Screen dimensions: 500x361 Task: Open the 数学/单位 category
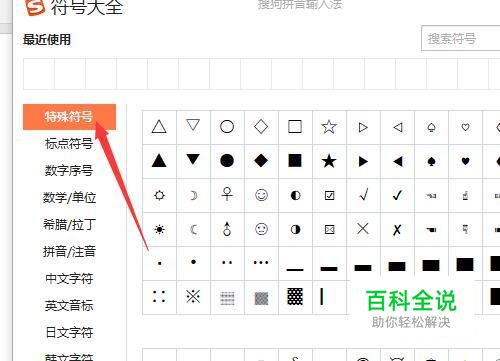pyautogui.click(x=69, y=198)
